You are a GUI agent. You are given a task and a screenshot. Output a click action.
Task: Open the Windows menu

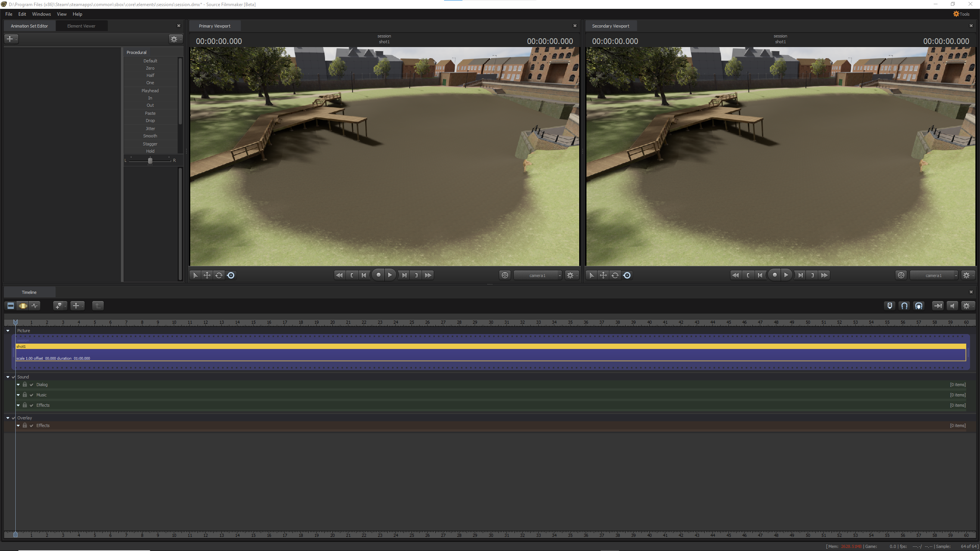point(41,14)
